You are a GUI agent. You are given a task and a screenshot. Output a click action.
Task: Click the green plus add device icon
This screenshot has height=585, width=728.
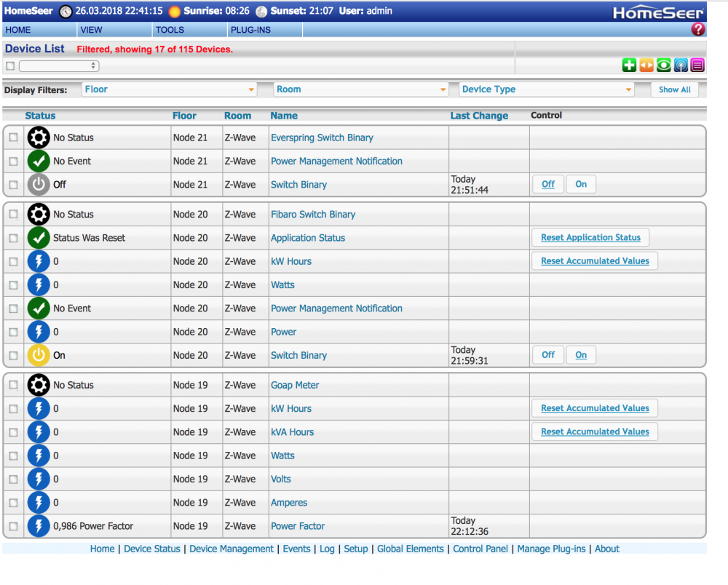pos(629,65)
